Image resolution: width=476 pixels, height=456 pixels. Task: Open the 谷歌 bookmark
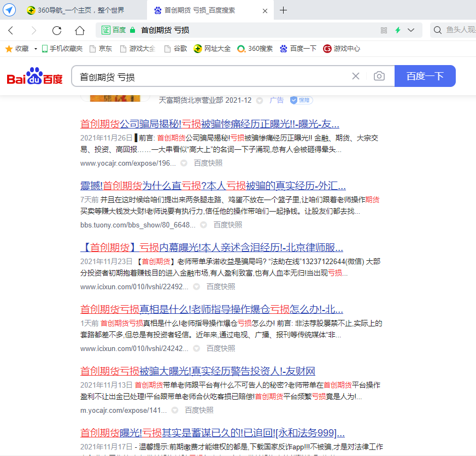coord(176,49)
